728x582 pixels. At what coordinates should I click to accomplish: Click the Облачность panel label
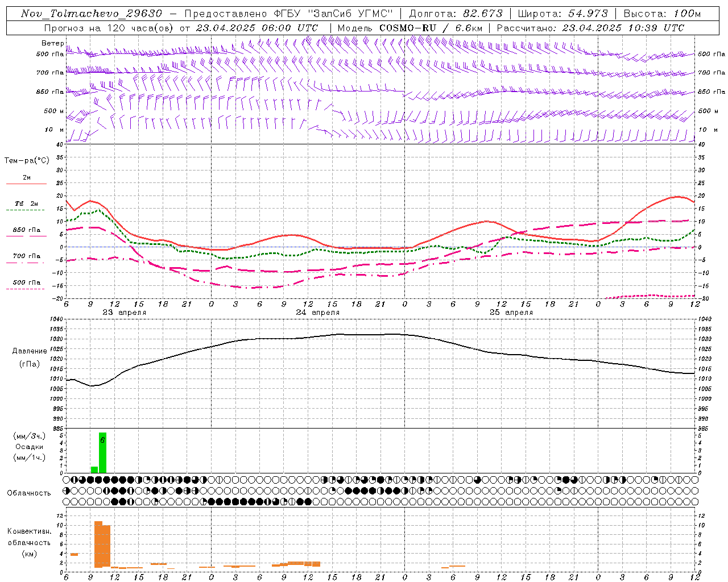pos(29,493)
